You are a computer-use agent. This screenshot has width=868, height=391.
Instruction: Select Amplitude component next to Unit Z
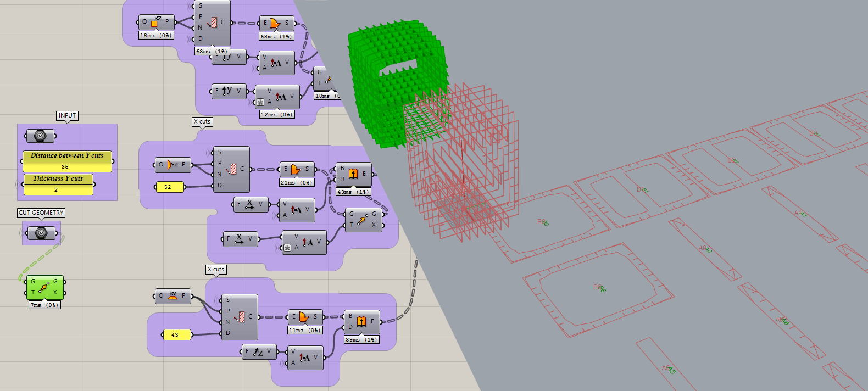(305, 358)
